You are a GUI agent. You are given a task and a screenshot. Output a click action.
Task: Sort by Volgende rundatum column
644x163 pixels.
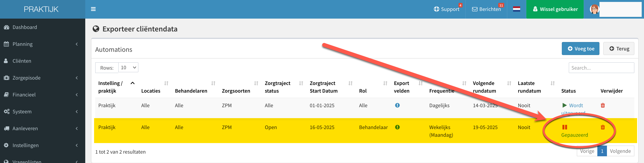pyautogui.click(x=509, y=83)
